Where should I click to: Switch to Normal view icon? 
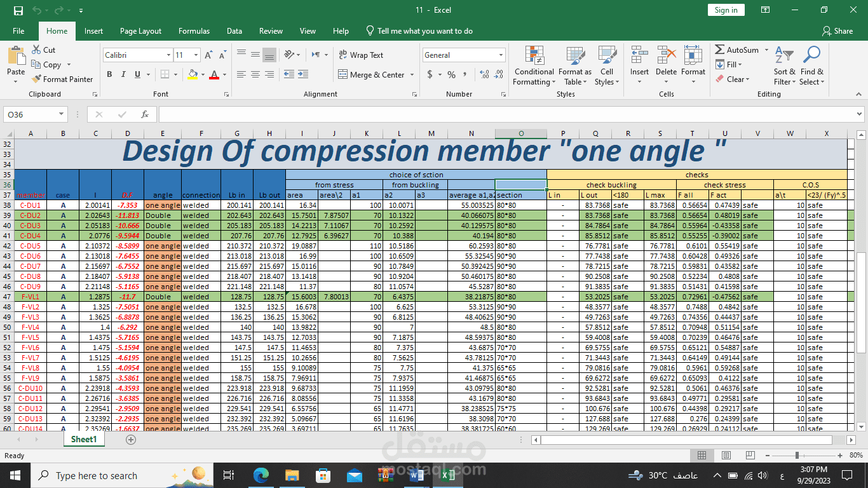tap(702, 455)
